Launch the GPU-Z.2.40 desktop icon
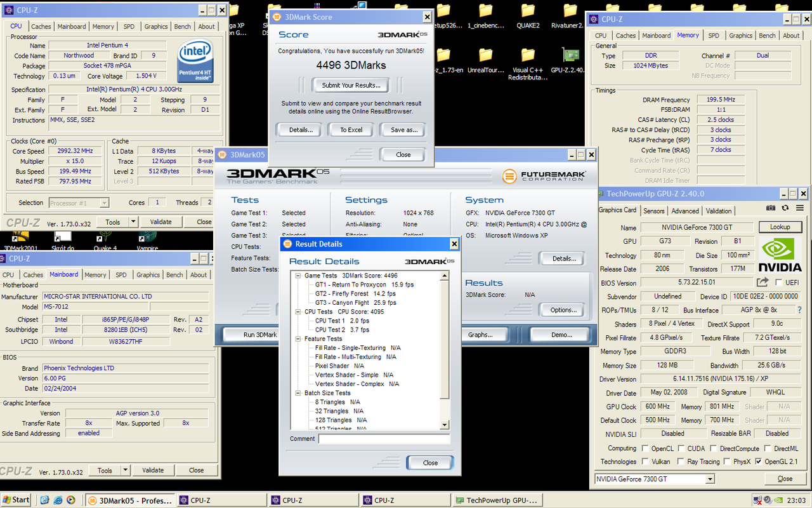The height and width of the screenshot is (508, 812). (x=570, y=62)
